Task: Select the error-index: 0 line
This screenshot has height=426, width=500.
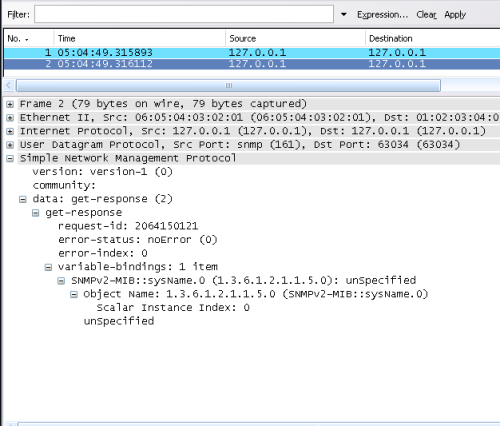Action: 103,253
